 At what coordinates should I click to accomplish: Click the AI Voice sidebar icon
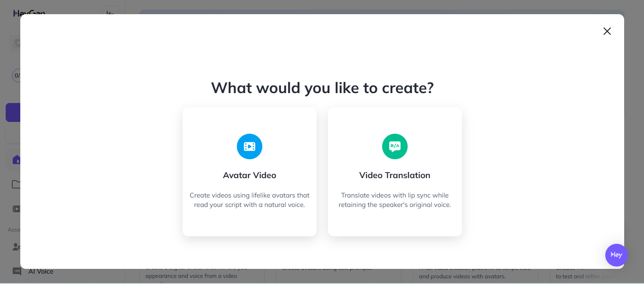[x=17, y=271]
